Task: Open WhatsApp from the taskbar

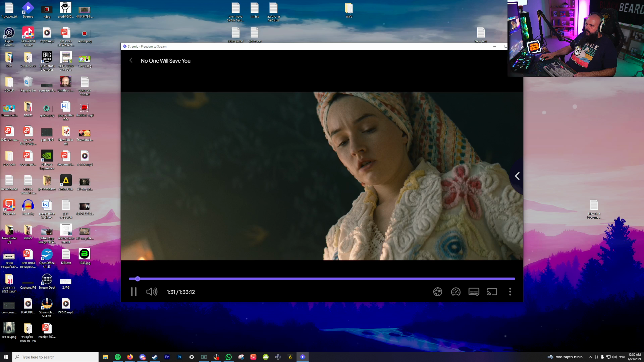Action: [229, 357]
